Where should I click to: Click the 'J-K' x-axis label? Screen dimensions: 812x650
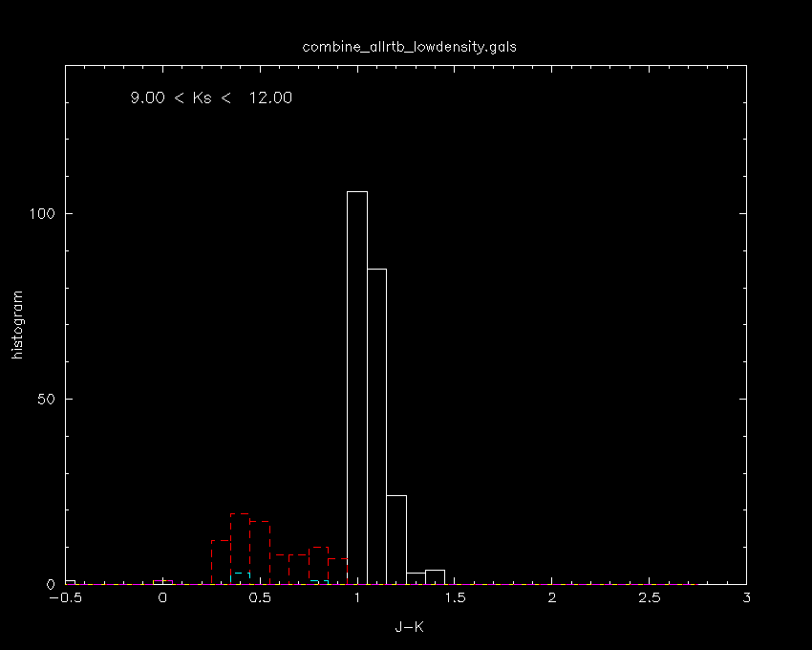[409, 627]
